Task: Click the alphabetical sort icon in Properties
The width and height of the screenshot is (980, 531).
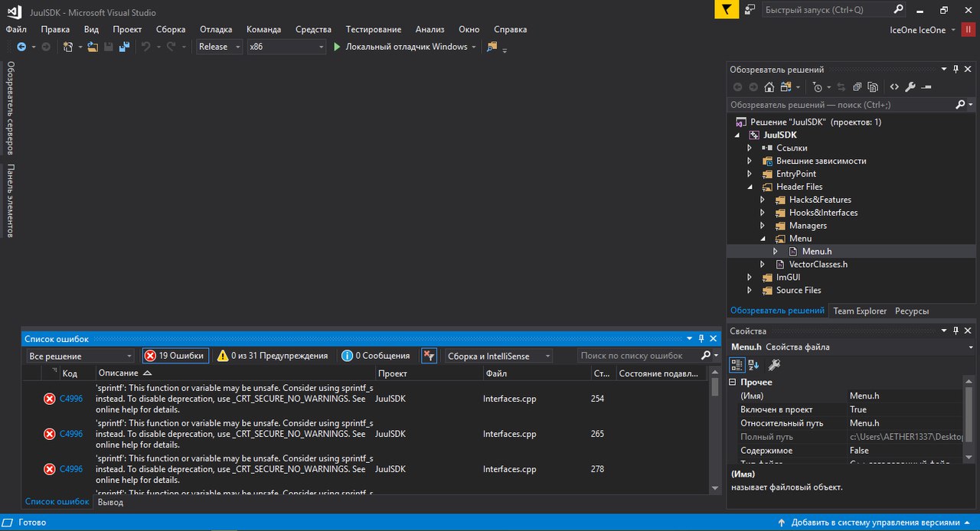Action: click(753, 365)
